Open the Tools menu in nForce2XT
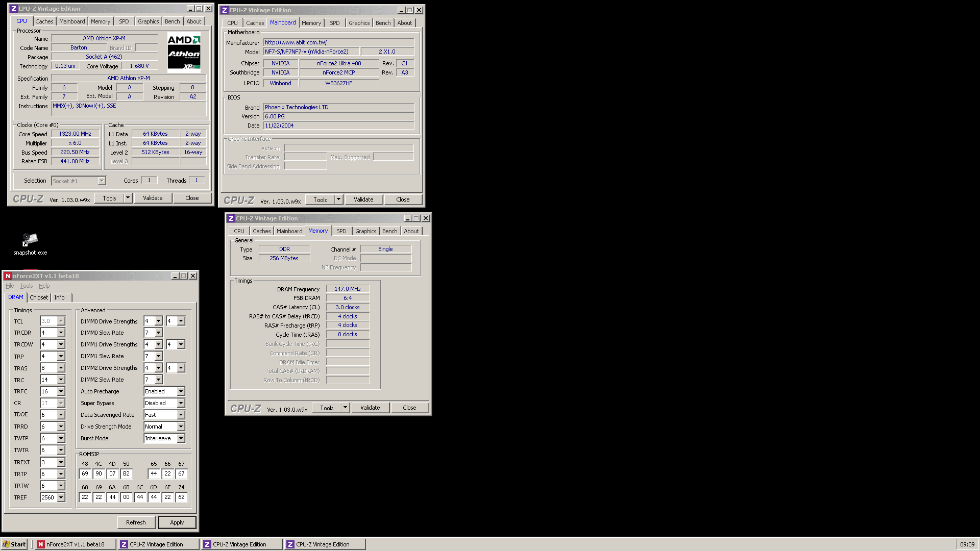 (27, 286)
